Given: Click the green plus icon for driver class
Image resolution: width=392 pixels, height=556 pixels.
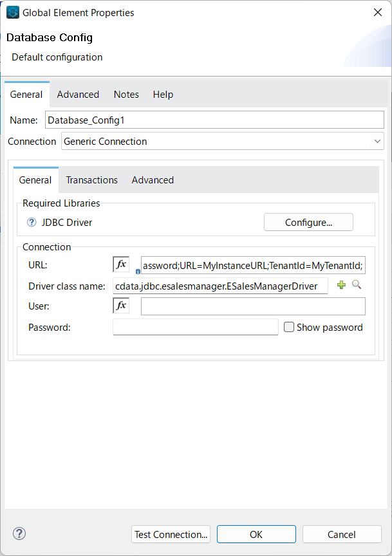Looking at the screenshot, I should coord(342,285).
